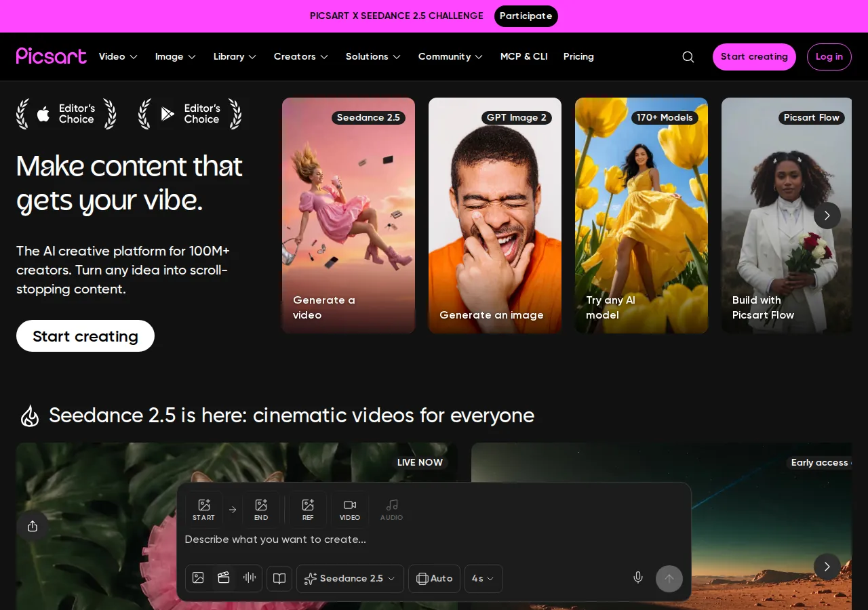
Task: Click the Google Play Editor's Choice badge
Action: [x=190, y=114]
